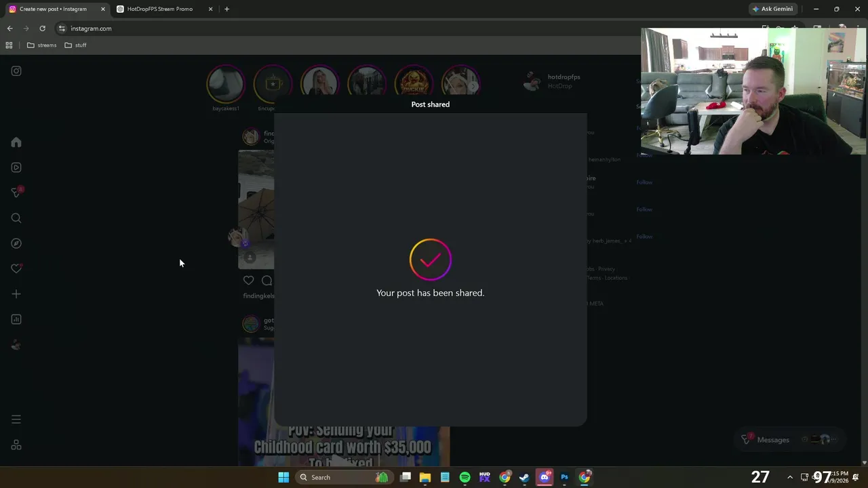Open HUD FX app from taskbar
This screenshot has height=488, width=868.
tap(484, 477)
